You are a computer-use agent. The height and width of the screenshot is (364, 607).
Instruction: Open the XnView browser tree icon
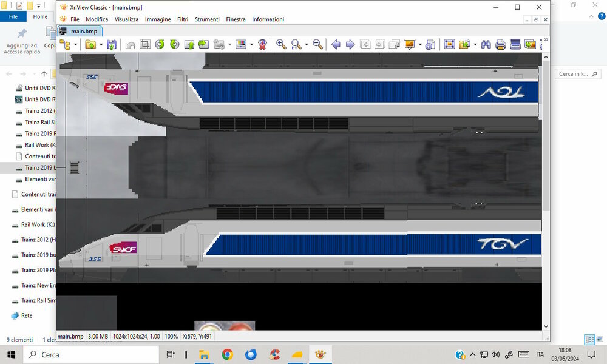click(x=65, y=44)
